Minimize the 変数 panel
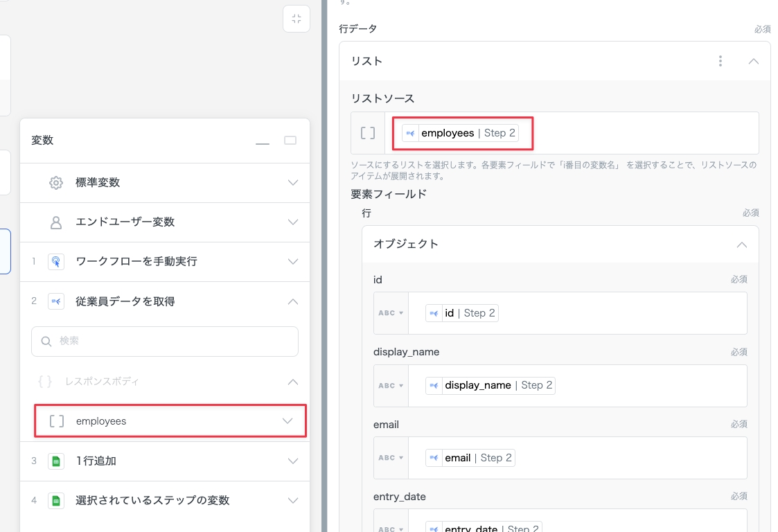778x532 pixels. 263,141
